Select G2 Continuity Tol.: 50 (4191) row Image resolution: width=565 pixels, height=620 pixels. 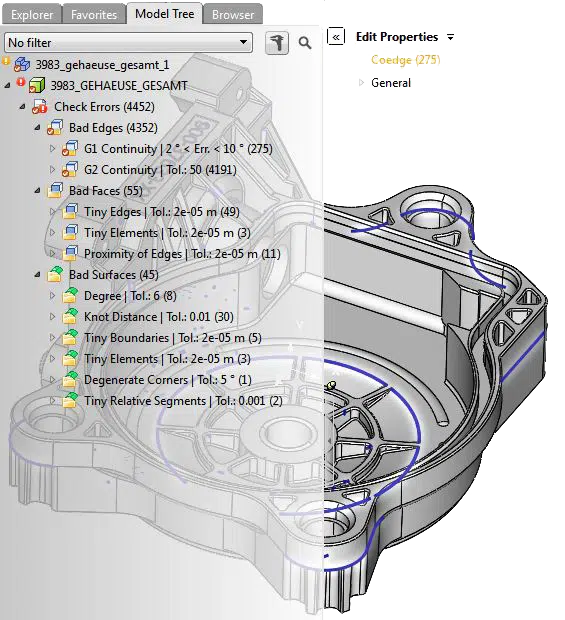point(160,170)
